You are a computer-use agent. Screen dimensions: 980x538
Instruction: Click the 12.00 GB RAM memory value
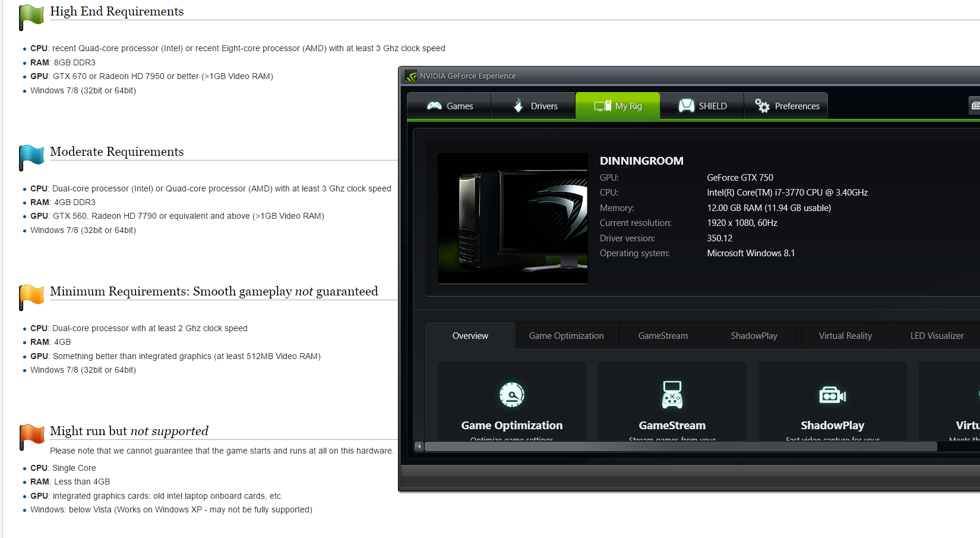(x=769, y=208)
